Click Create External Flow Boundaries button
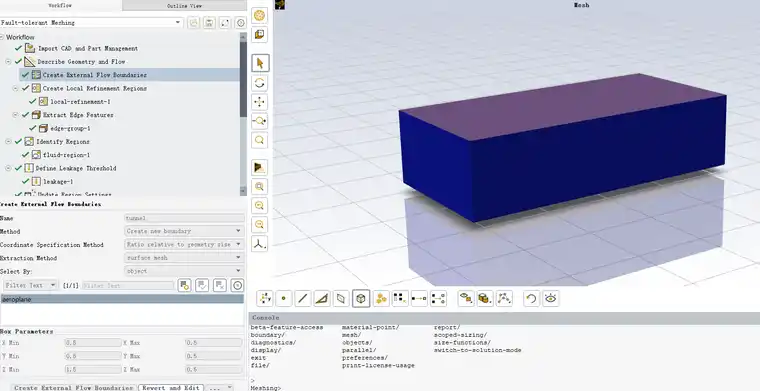The image size is (760, 391). (73, 388)
